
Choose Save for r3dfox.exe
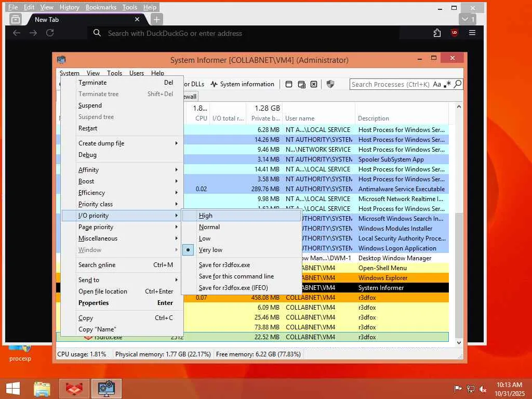(x=241, y=265)
